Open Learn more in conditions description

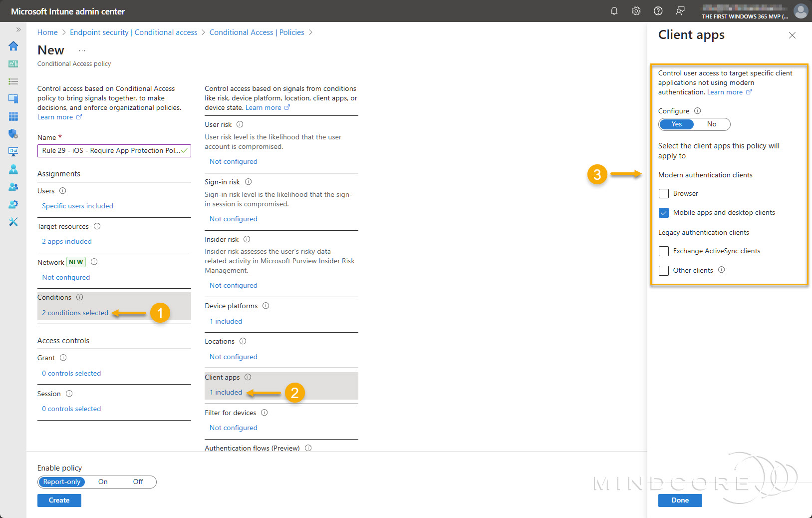268,107
